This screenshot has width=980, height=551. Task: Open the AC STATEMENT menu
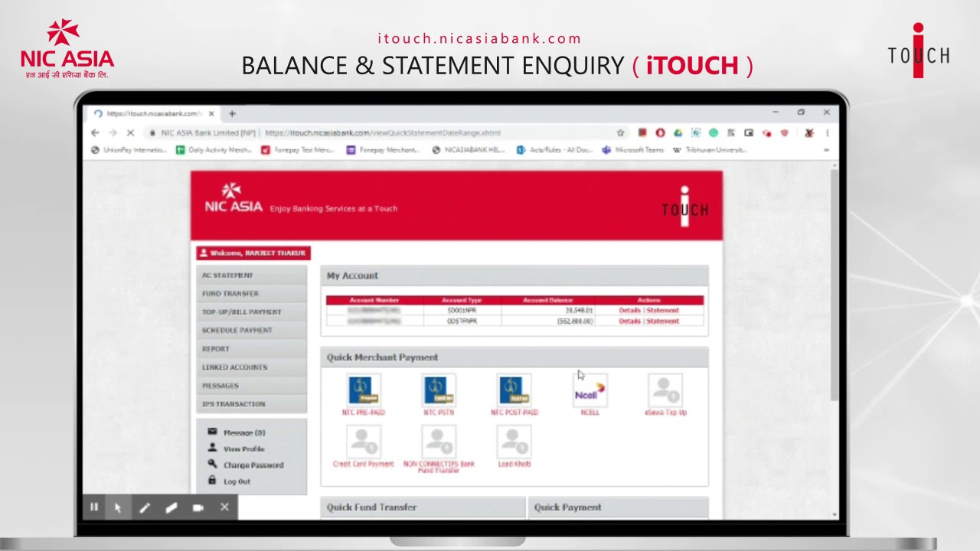(x=252, y=275)
